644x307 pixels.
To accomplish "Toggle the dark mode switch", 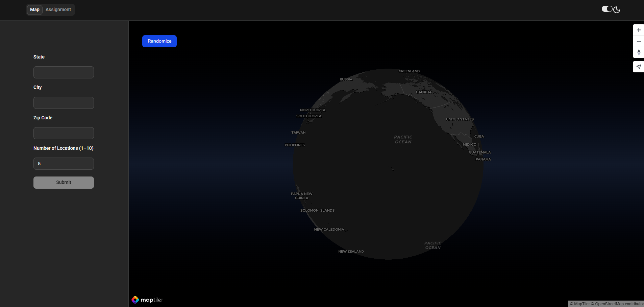I will pyautogui.click(x=607, y=9).
